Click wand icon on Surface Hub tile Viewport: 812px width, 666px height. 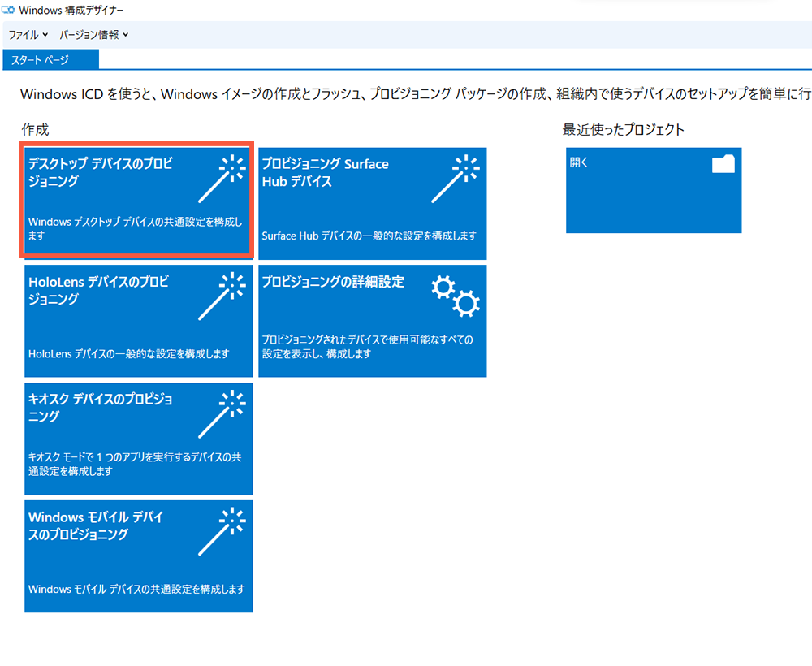pyautogui.click(x=456, y=179)
